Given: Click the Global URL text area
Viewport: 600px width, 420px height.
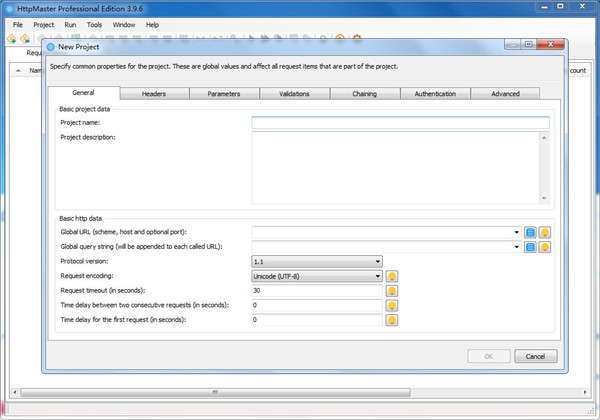Looking at the screenshot, I should click(x=382, y=232).
